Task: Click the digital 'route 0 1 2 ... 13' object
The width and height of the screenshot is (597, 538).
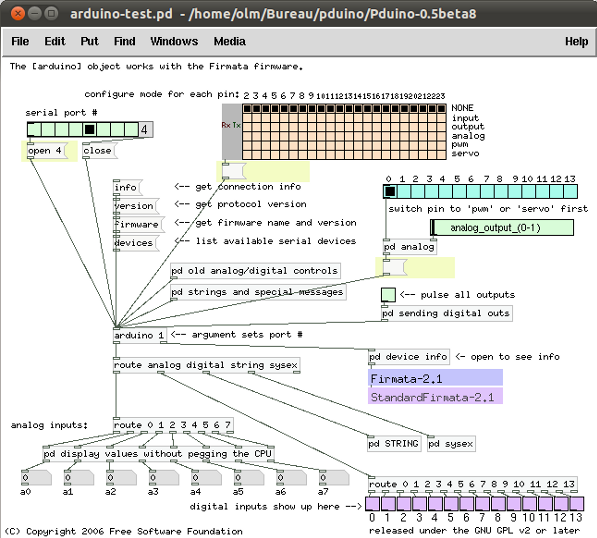Action: pyautogui.click(x=472, y=484)
